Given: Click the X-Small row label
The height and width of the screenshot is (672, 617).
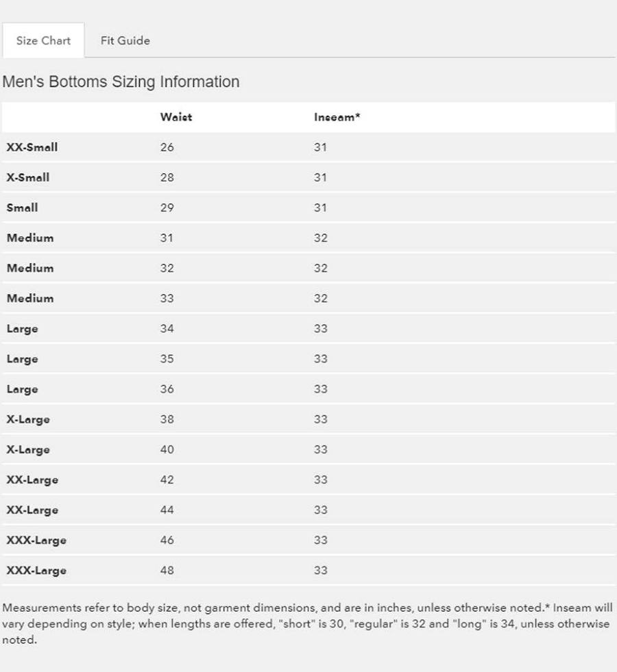Looking at the screenshot, I should pyautogui.click(x=28, y=177).
